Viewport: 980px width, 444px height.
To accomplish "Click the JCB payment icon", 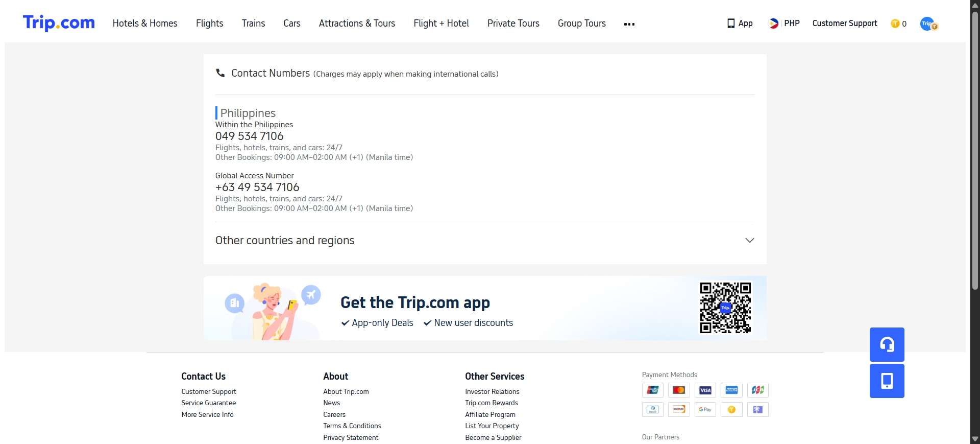I will tap(757, 390).
